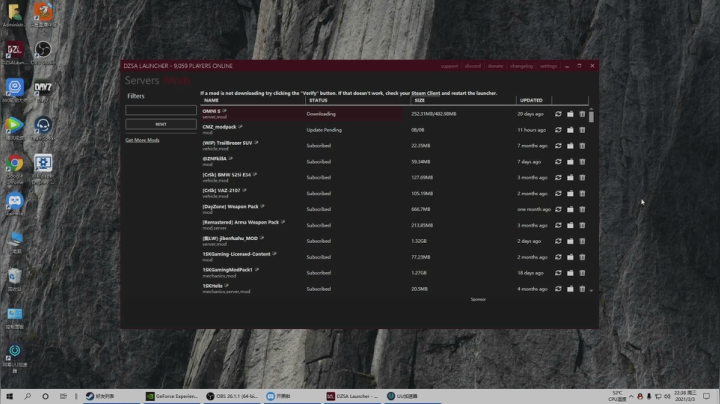This screenshot has height=404, width=720.
Task: Open the Windows Start menu
Action: coord(9,396)
